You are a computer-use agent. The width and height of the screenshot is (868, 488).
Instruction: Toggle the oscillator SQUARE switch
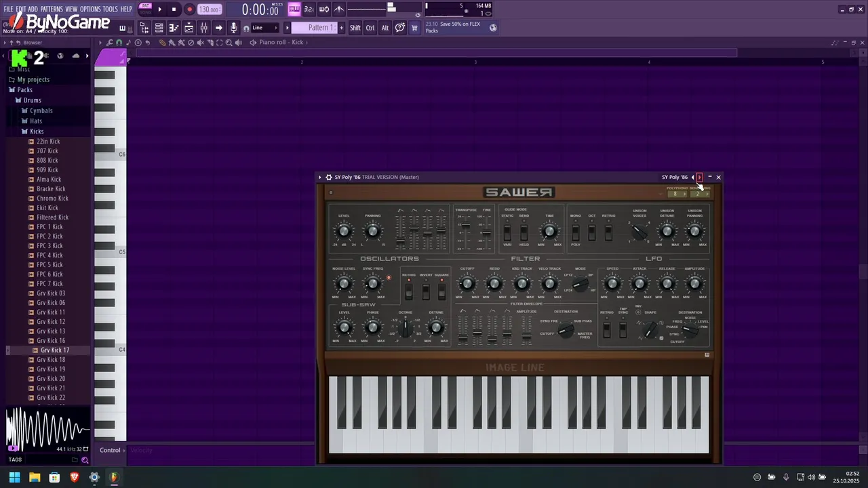coord(441,291)
